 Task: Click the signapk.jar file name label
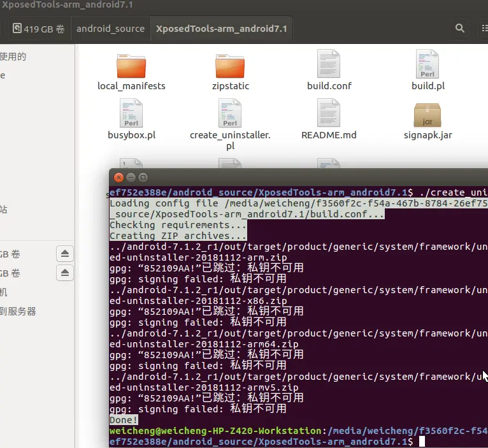(427, 135)
